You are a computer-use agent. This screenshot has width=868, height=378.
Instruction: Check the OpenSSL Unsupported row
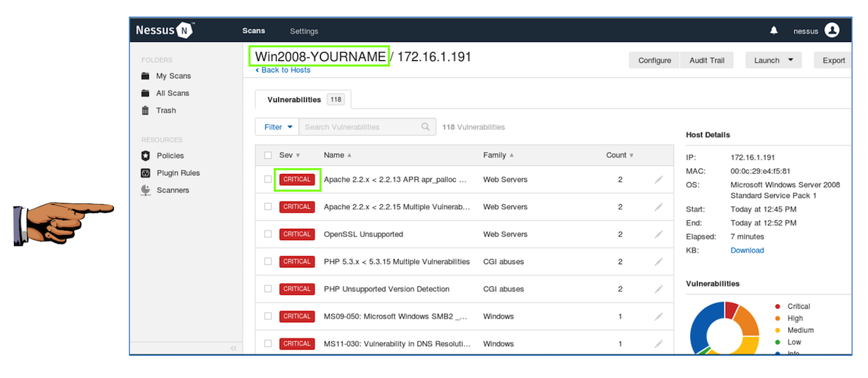click(268, 234)
